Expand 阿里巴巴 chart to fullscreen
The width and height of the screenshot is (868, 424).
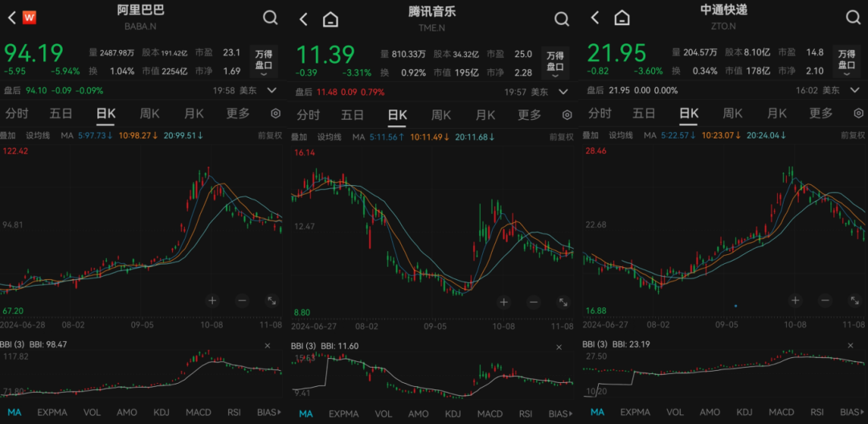(x=272, y=301)
